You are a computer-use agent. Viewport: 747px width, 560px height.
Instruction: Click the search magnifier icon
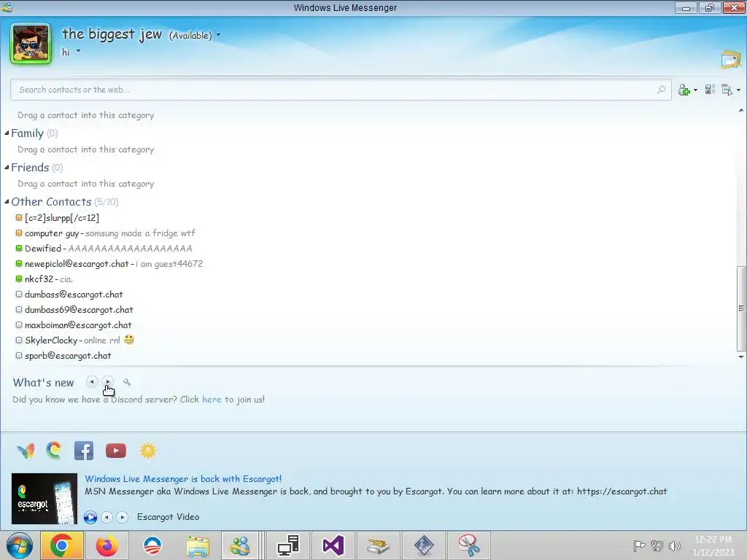point(661,90)
